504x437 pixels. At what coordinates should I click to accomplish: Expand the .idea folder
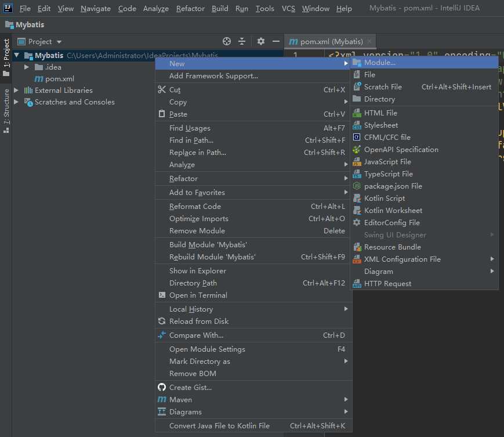click(x=27, y=67)
